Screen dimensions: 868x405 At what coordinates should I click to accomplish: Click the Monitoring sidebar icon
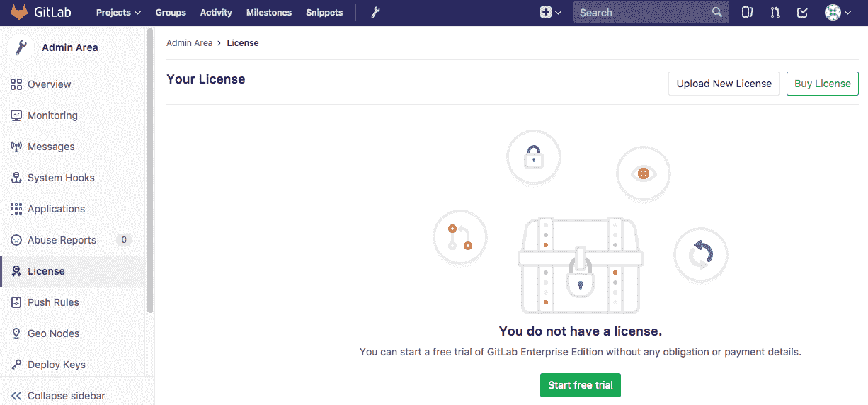[16, 115]
